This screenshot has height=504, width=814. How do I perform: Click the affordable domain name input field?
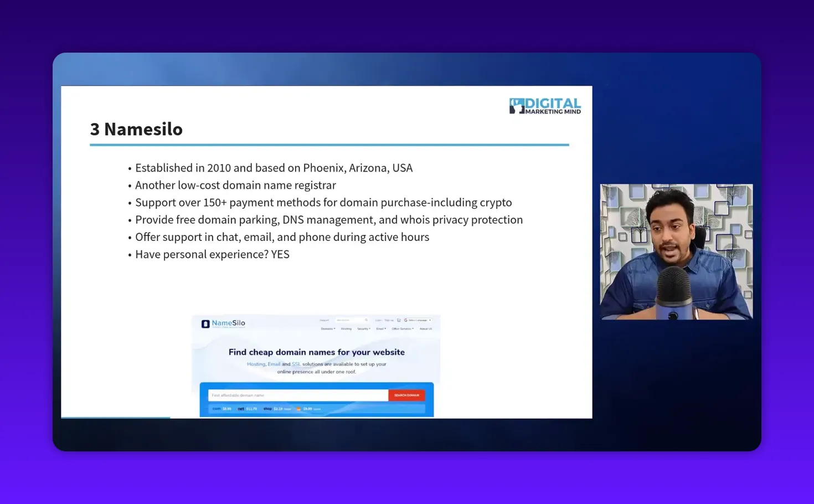[296, 395]
